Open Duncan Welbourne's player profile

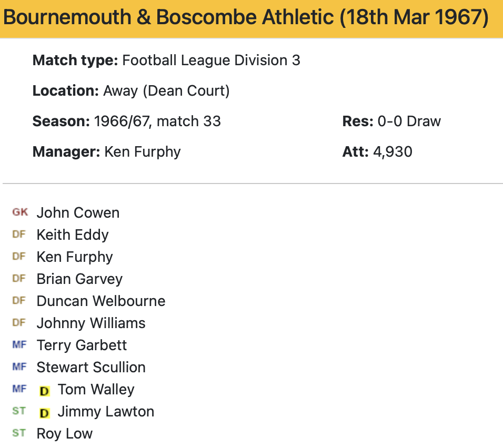(101, 301)
